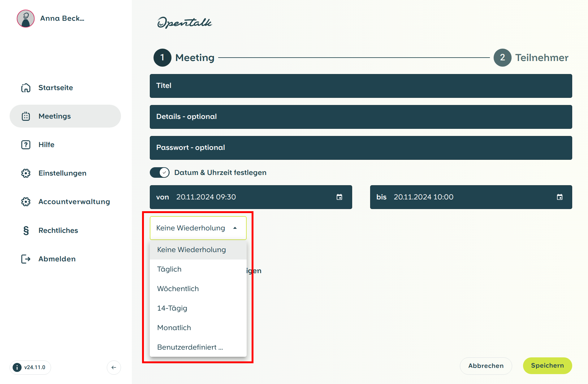The image size is (588, 384).
Task: Click the Rechtliches paragraph icon
Action: point(26,230)
